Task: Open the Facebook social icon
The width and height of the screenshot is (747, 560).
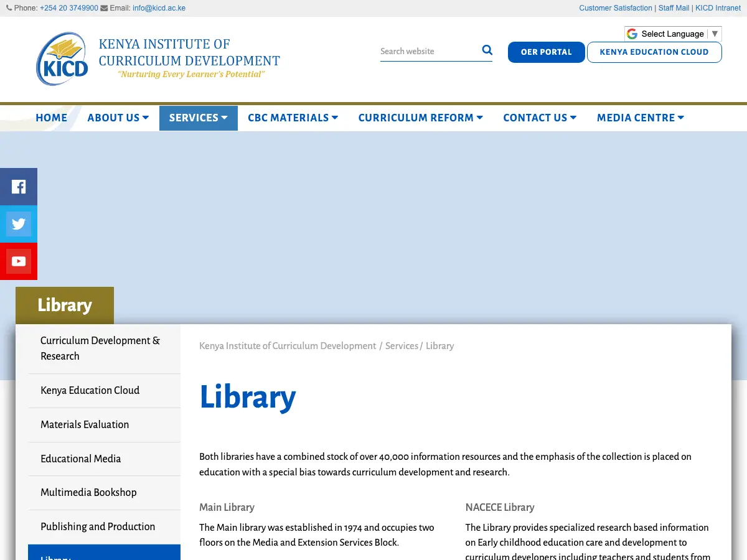Action: tap(19, 187)
